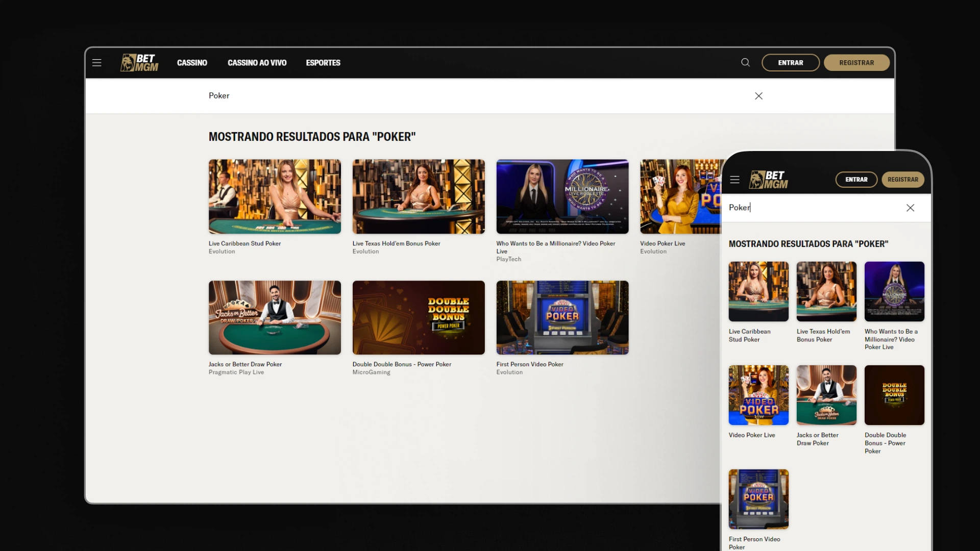980x551 pixels.
Task: Click desktop 'Live Texas Hold'em Bonus Poker' title
Action: pyautogui.click(x=396, y=243)
